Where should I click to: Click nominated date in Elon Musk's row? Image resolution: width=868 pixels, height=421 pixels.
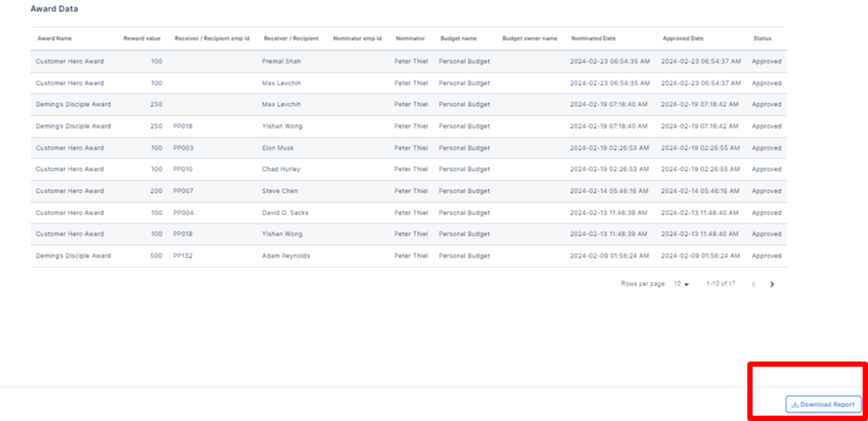tap(609, 148)
